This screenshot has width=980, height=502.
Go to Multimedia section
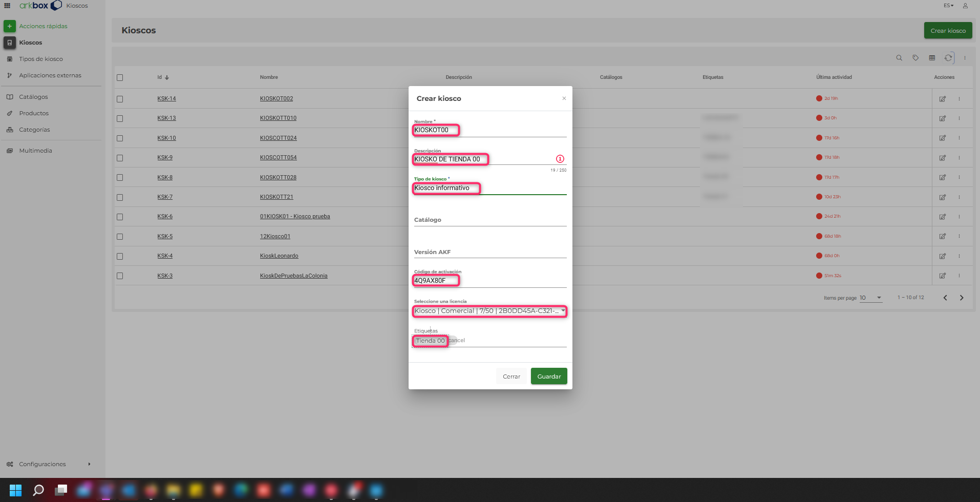(x=35, y=151)
